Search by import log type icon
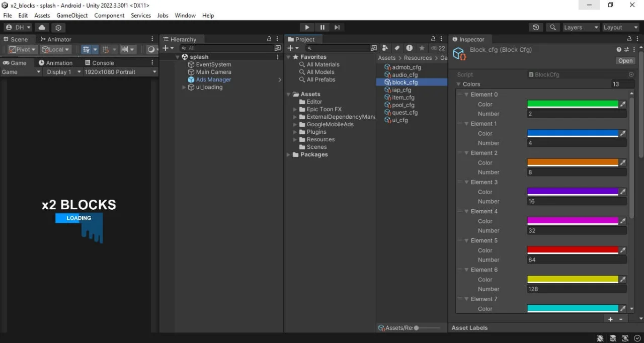644x343 pixels. (x=410, y=48)
